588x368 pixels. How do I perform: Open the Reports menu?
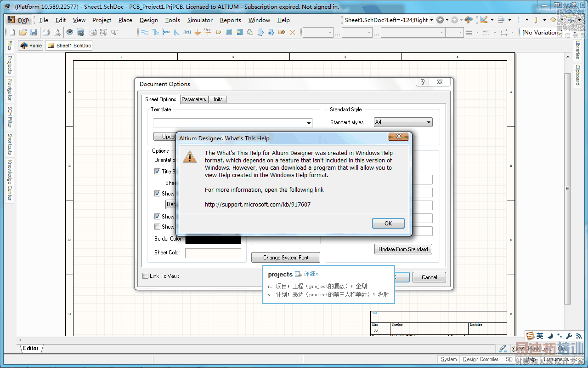[231, 20]
